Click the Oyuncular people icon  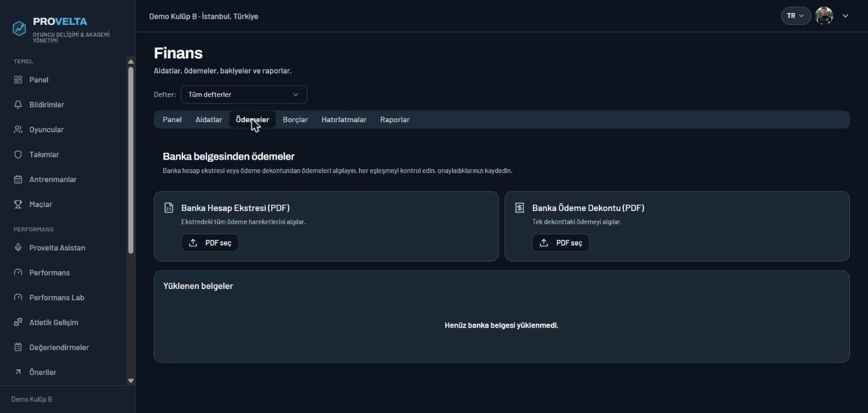18,130
